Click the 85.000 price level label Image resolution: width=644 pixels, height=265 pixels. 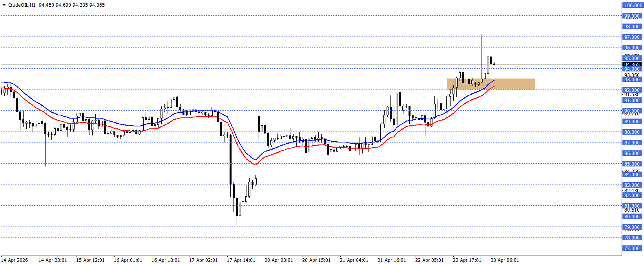point(632,164)
